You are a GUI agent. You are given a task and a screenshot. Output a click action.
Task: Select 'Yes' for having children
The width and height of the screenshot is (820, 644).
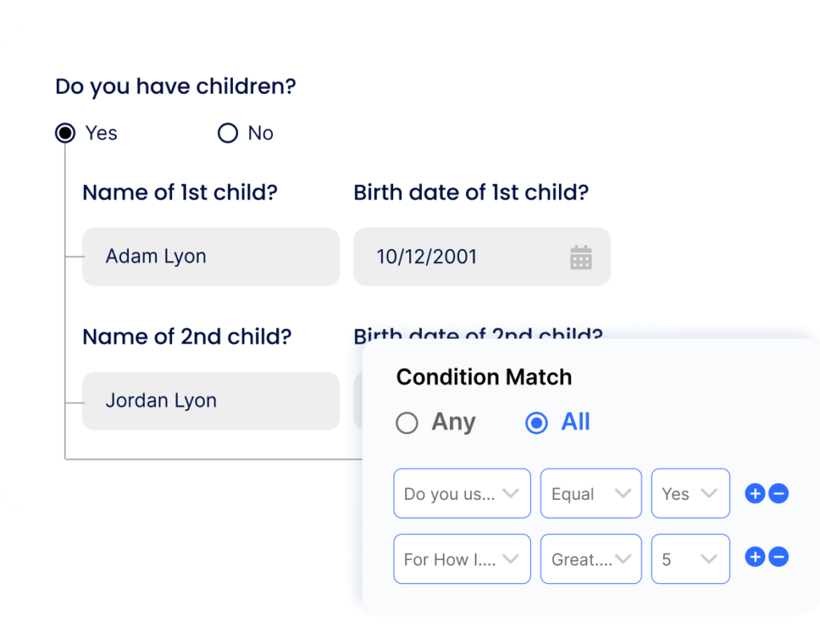(x=66, y=133)
